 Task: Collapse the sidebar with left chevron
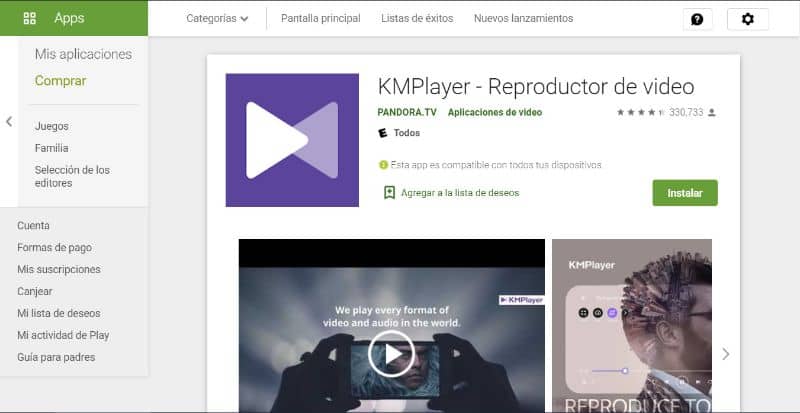click(x=9, y=122)
